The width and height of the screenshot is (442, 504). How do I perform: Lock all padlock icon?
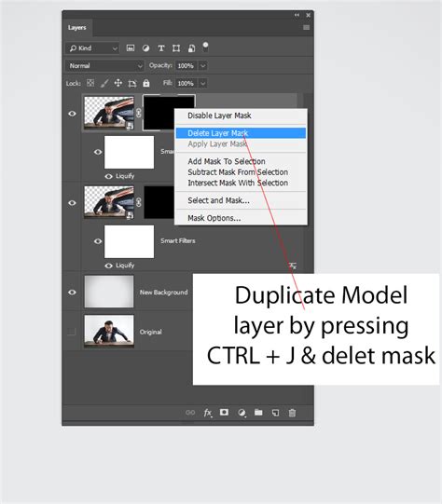[x=146, y=83]
